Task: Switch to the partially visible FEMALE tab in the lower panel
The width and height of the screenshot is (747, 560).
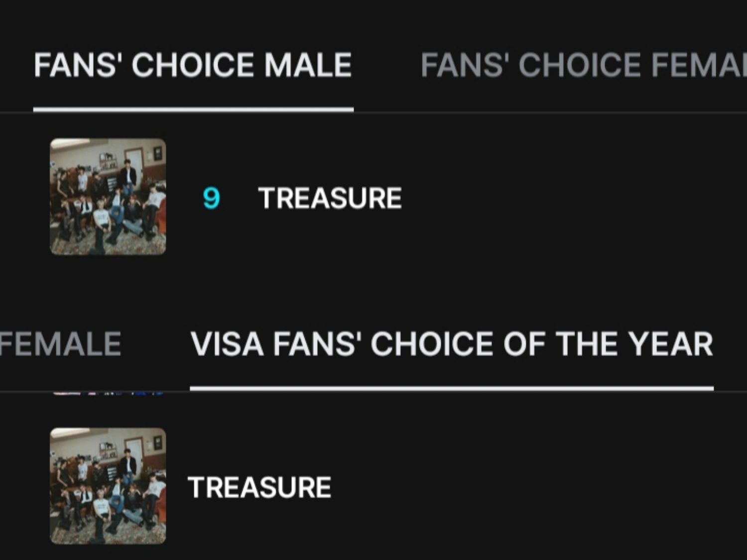Action: click(x=60, y=344)
